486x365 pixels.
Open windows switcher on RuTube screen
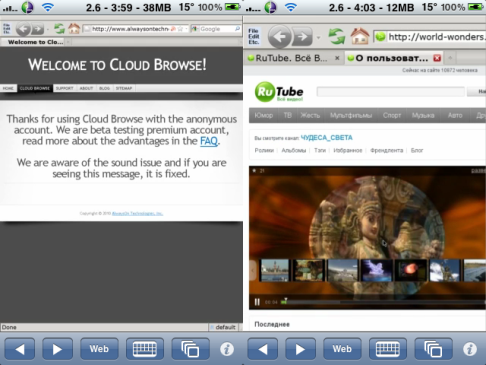(x=433, y=349)
